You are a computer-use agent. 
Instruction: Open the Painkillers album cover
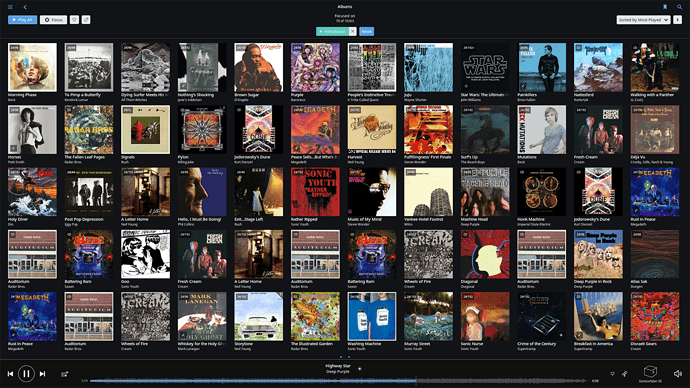(542, 67)
